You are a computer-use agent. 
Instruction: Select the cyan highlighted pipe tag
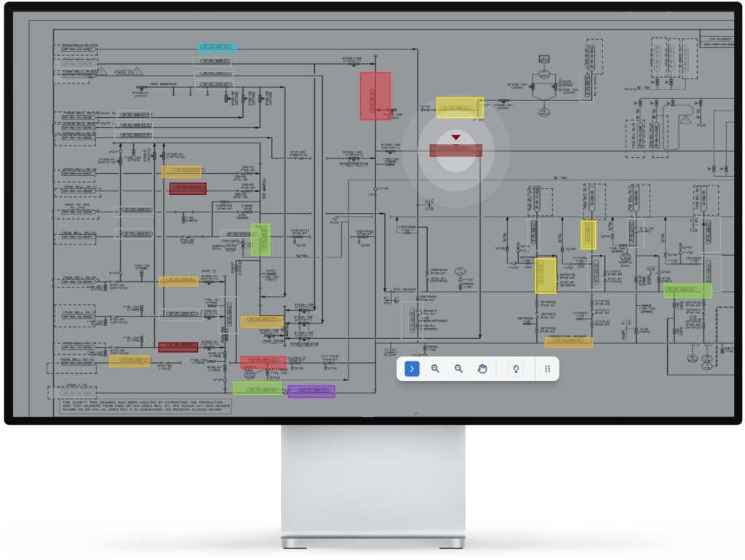click(217, 47)
